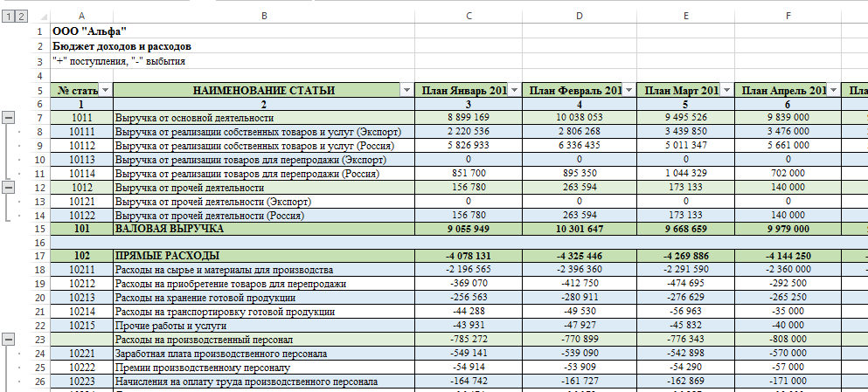Select value -47 927 in row 22
The height and width of the screenshot is (392, 868).
point(580,326)
